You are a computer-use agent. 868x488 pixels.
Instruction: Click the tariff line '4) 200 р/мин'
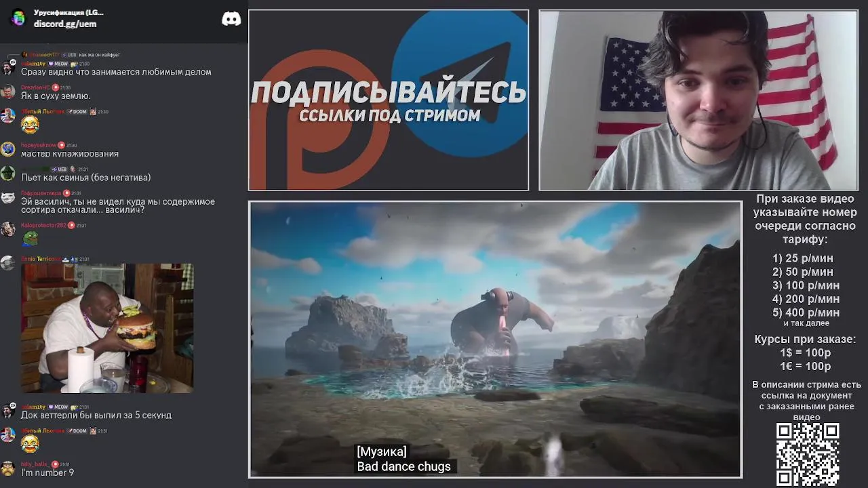pos(806,299)
